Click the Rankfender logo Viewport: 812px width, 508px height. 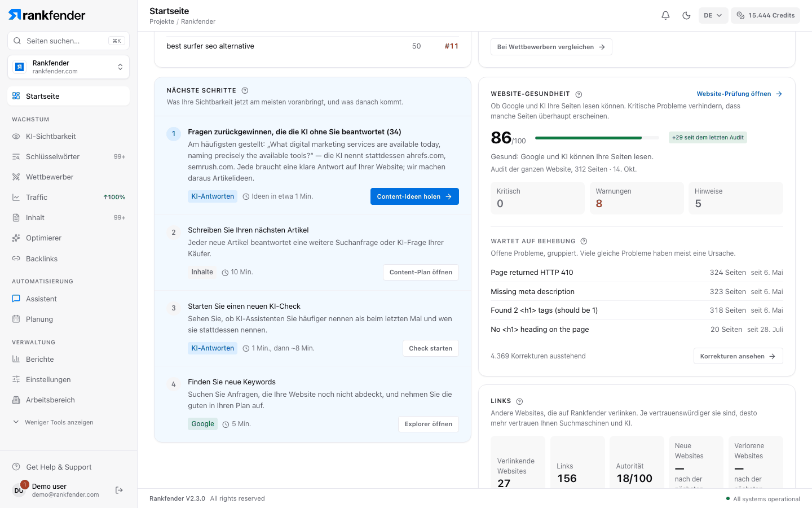(47, 15)
